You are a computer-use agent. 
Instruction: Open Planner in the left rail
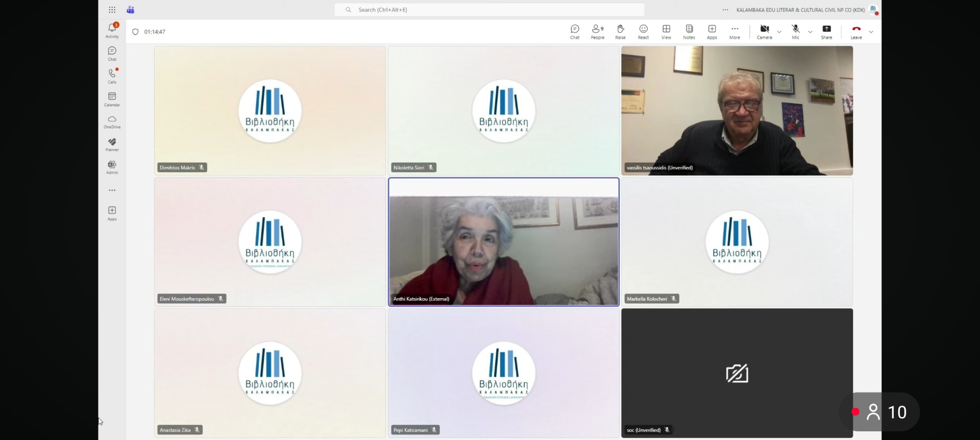(x=112, y=144)
